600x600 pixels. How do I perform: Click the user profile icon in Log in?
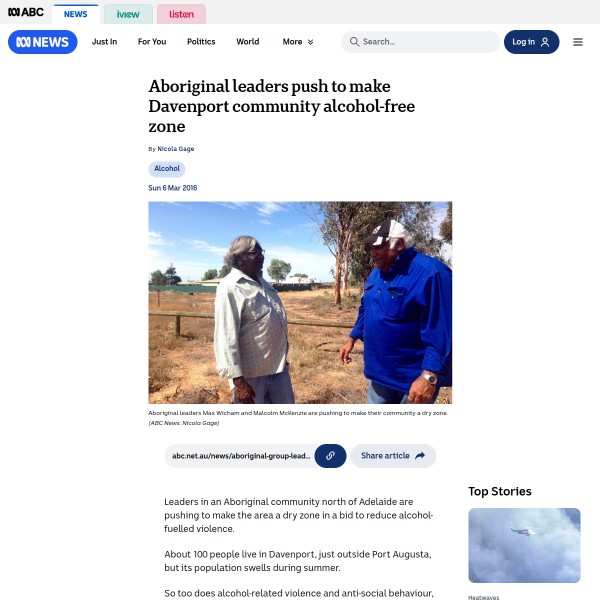(x=545, y=42)
